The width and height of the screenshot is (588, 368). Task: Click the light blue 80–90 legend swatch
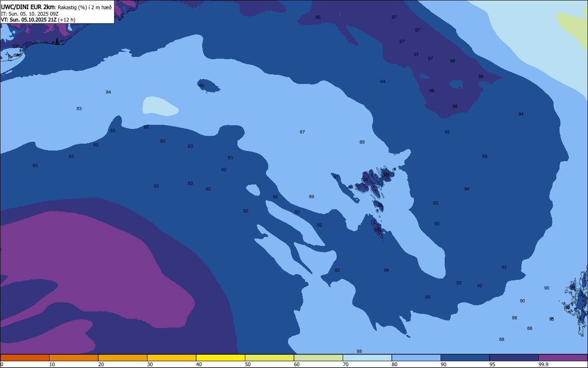click(x=416, y=357)
